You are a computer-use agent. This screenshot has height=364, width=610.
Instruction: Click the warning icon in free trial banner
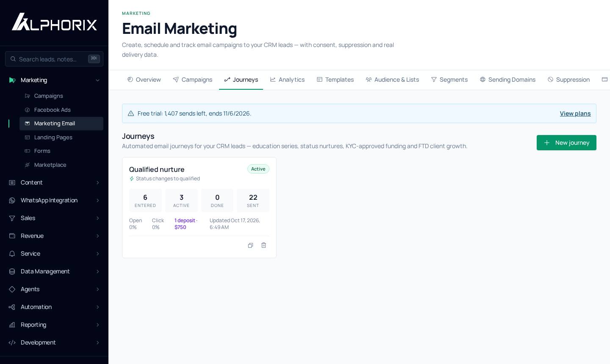click(131, 113)
